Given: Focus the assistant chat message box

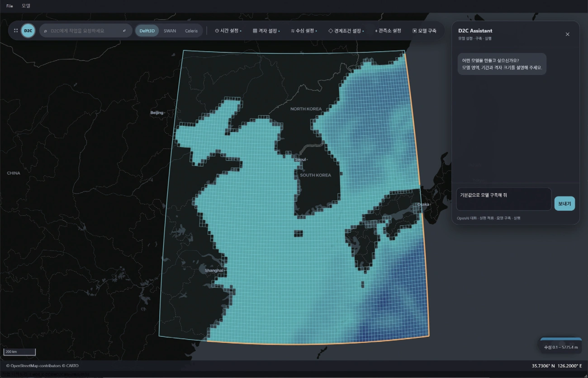Looking at the screenshot, I should click(x=503, y=199).
